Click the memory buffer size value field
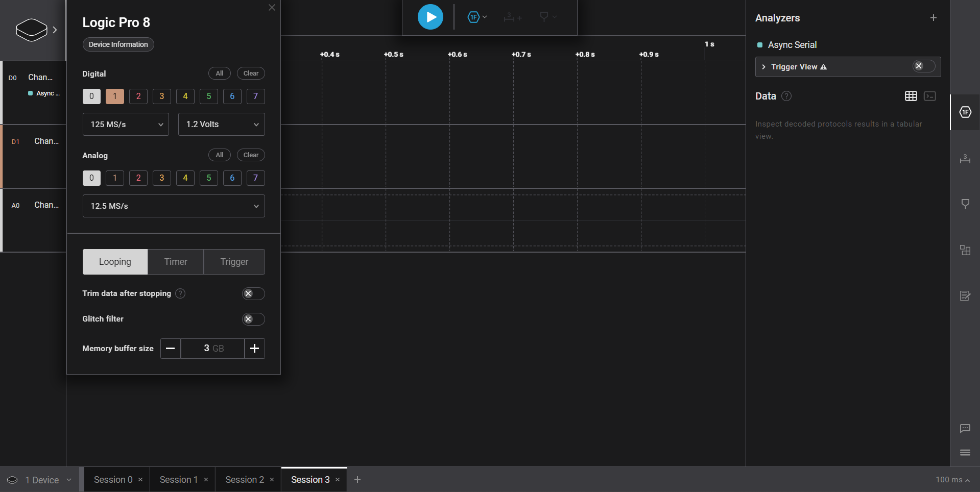Image resolution: width=980 pixels, height=492 pixels. pyautogui.click(x=213, y=349)
